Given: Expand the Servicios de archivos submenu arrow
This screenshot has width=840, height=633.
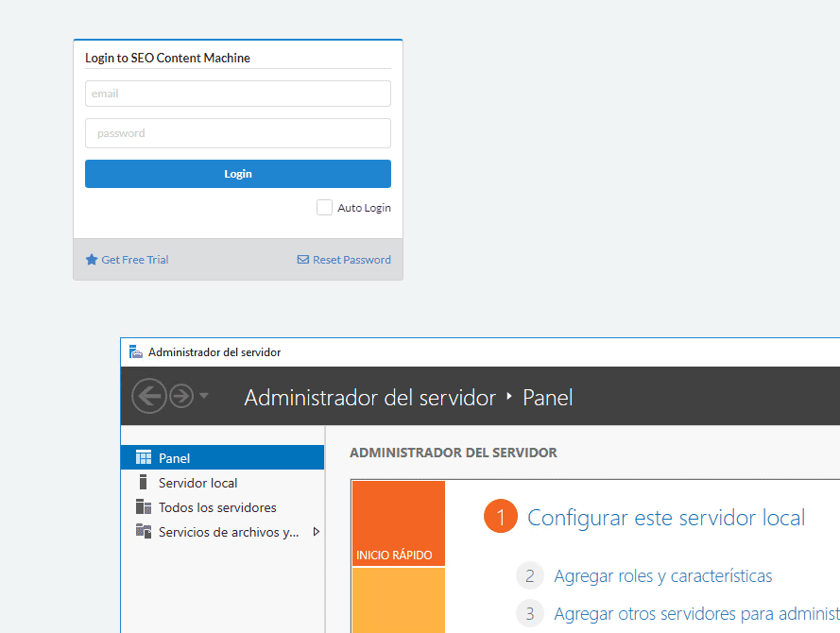Looking at the screenshot, I should (317, 532).
